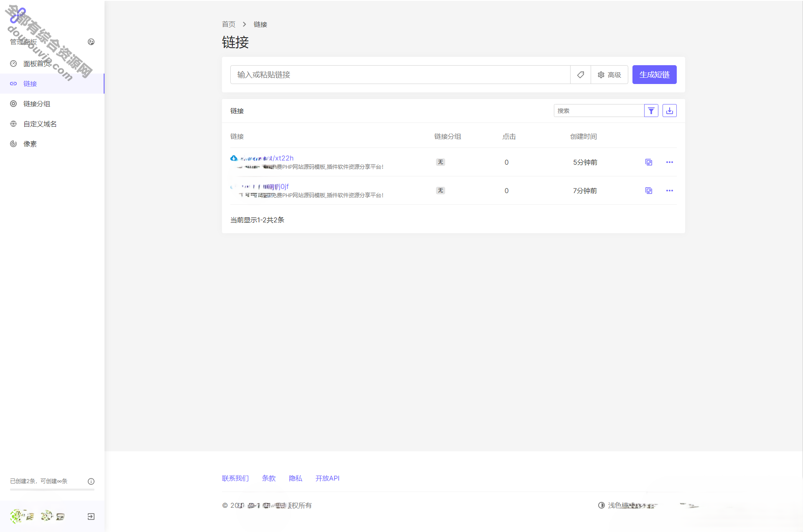Open the 高级 advanced options
The width and height of the screenshot is (803, 532).
coord(609,75)
